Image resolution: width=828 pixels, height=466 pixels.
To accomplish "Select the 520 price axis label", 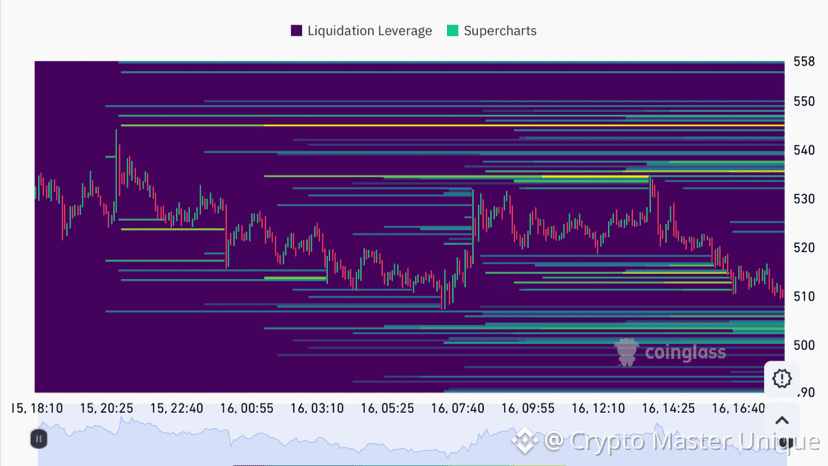I will [804, 248].
